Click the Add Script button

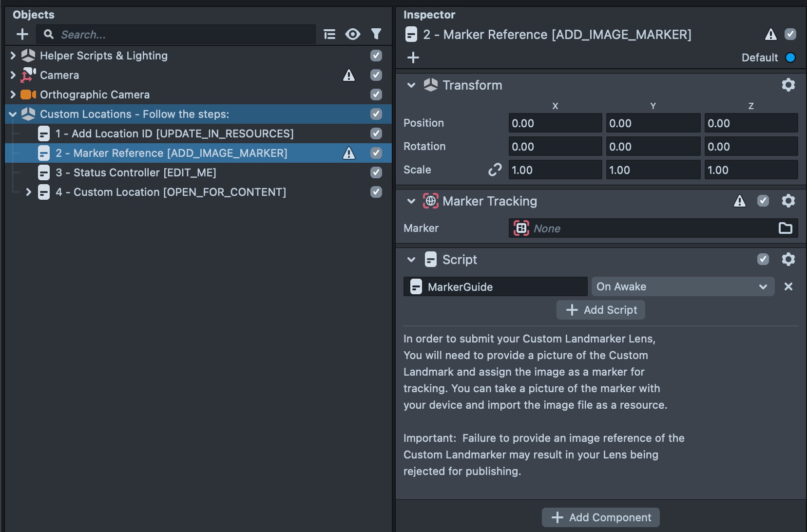pos(600,310)
